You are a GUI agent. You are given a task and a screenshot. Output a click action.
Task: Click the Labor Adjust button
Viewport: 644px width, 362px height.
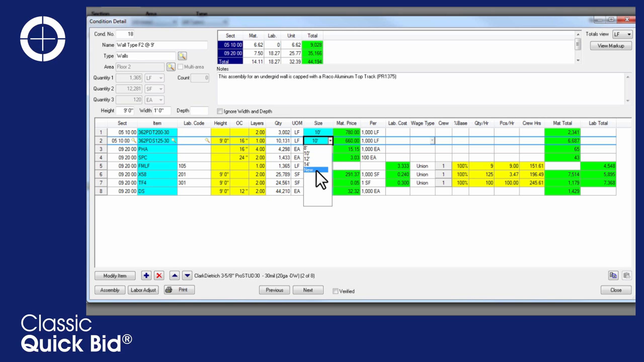click(143, 290)
